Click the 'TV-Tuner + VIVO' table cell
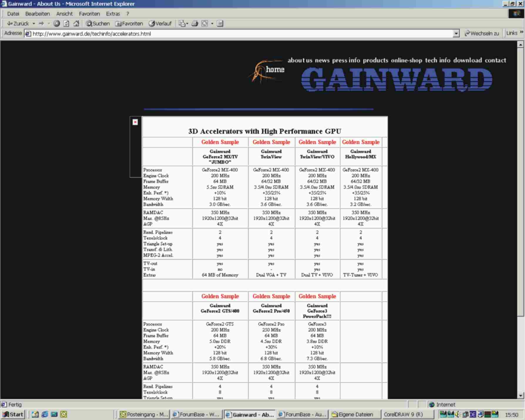525x420 pixels. pyautogui.click(x=360, y=275)
